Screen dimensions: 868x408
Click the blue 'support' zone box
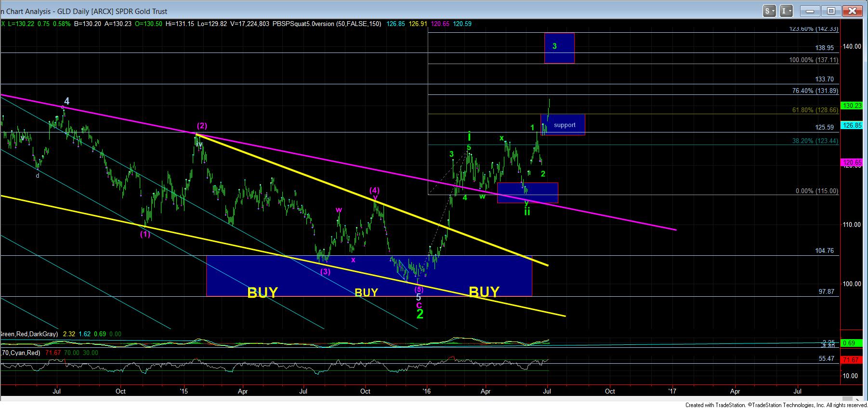click(565, 125)
